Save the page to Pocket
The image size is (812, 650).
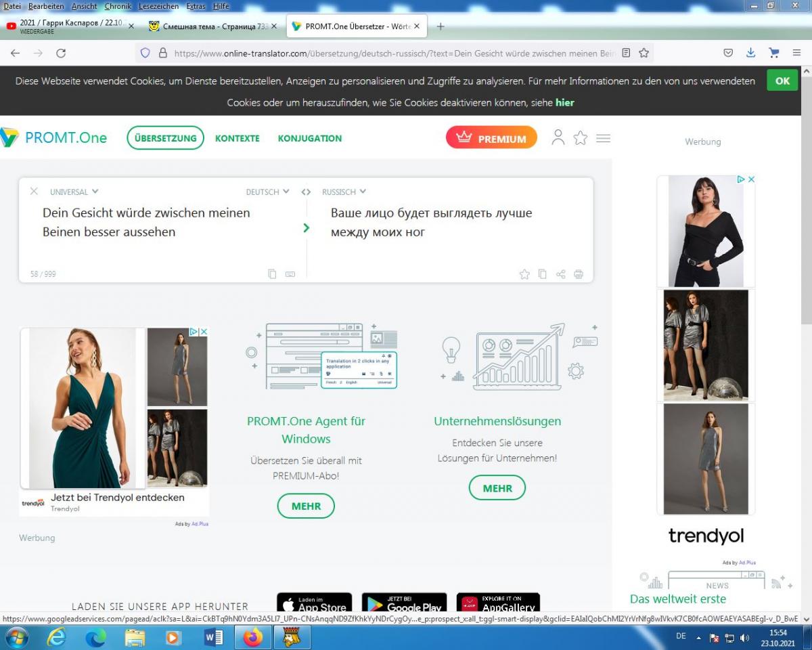coord(728,53)
